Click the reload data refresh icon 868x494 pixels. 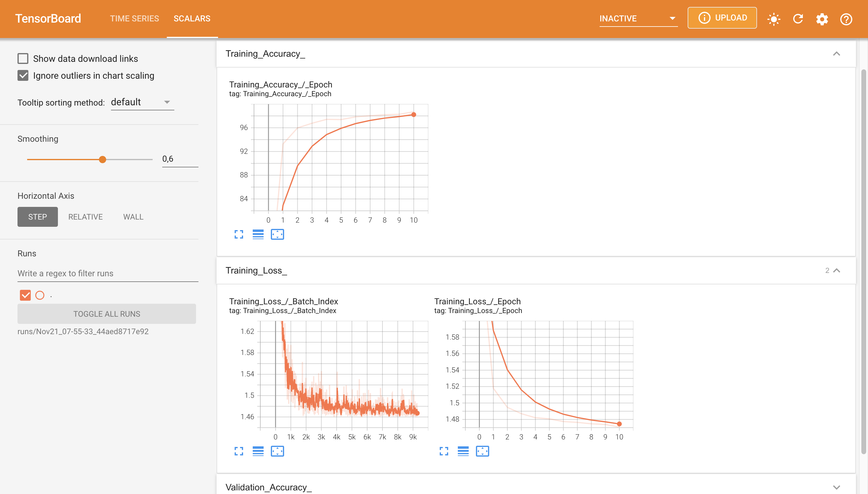tap(798, 19)
